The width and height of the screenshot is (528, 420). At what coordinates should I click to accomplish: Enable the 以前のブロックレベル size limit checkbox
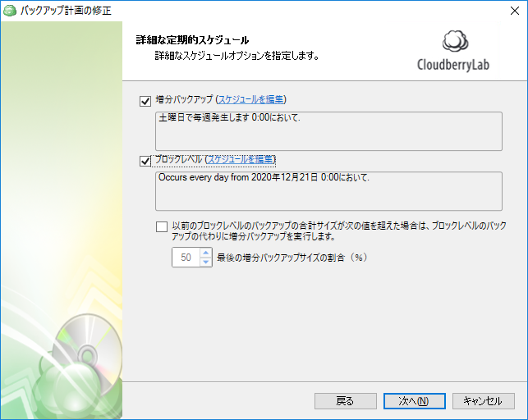162,226
